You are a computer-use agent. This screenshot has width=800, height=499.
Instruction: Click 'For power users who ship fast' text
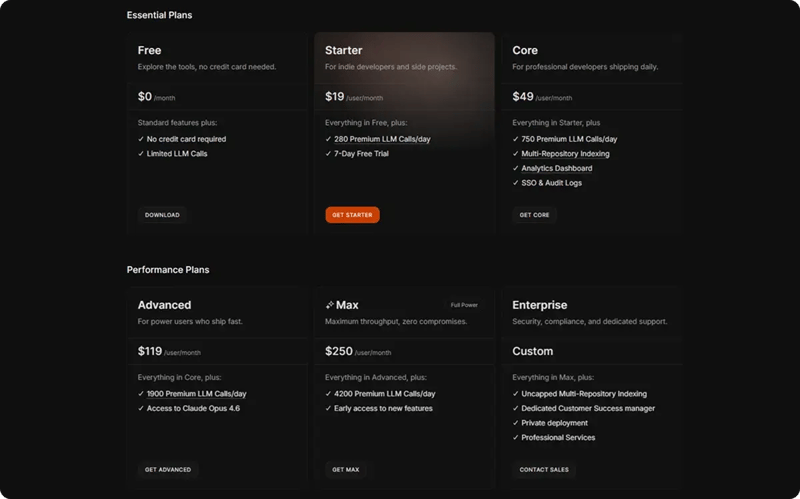coord(190,321)
